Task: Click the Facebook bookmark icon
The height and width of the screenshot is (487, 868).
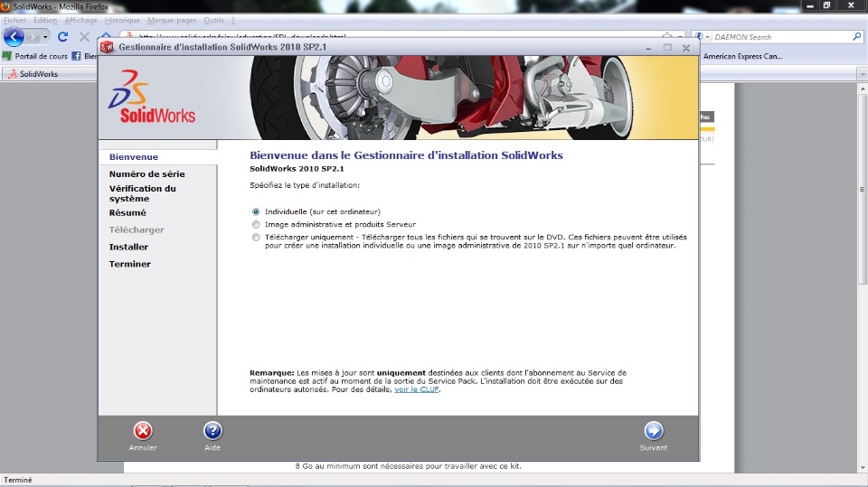Action: pos(76,56)
